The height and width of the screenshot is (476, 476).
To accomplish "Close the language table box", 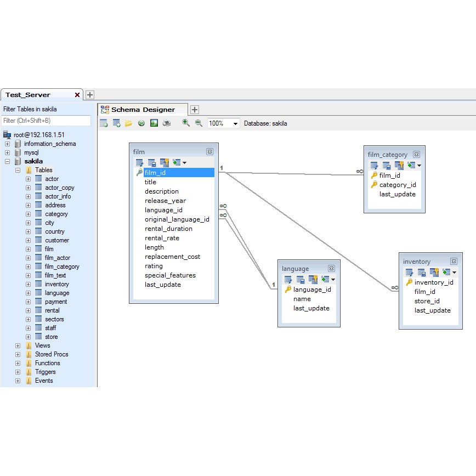I will 331,269.
